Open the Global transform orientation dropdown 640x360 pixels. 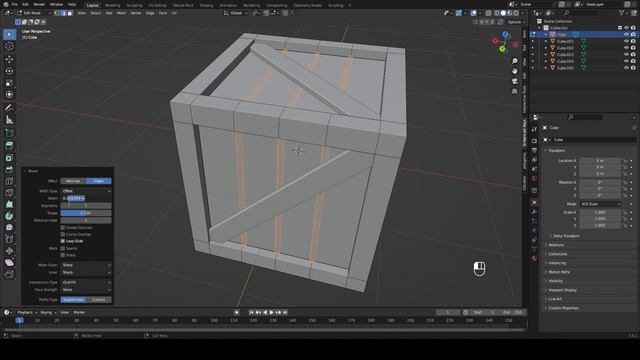[x=236, y=13]
